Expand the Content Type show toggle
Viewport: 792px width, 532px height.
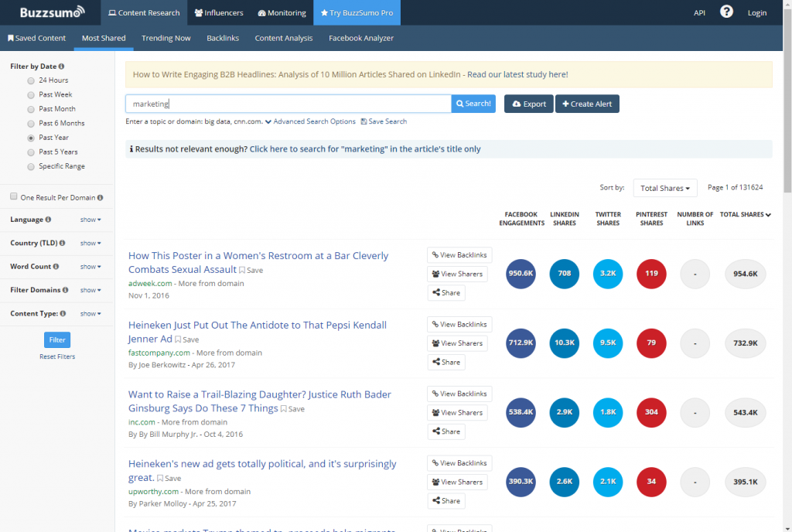90,314
